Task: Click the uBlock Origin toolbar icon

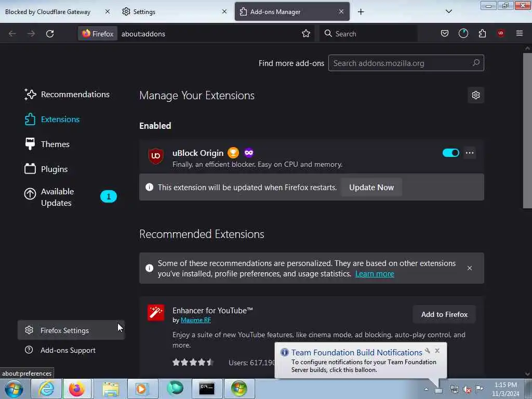Action: [501, 33]
